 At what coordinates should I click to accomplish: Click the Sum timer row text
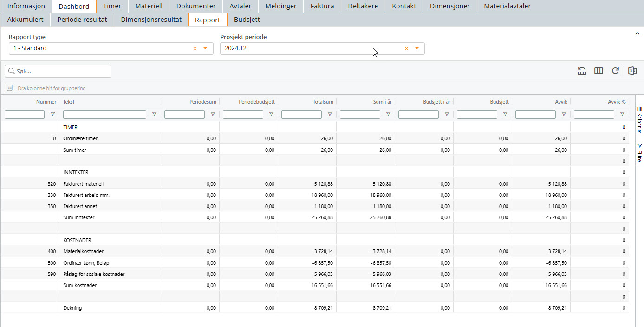point(75,150)
